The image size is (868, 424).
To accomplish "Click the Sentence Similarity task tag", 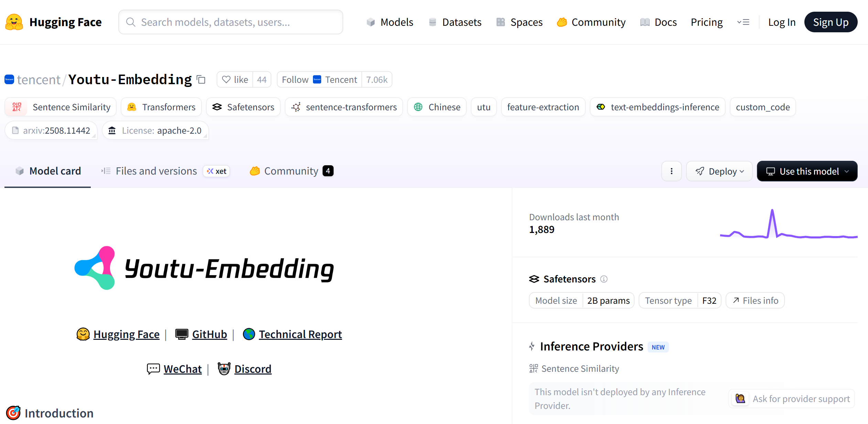I will 61,107.
